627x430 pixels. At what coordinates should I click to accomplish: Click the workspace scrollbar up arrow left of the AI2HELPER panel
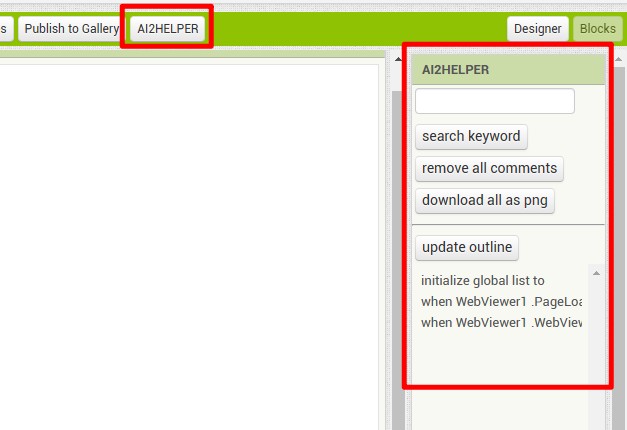point(398,59)
